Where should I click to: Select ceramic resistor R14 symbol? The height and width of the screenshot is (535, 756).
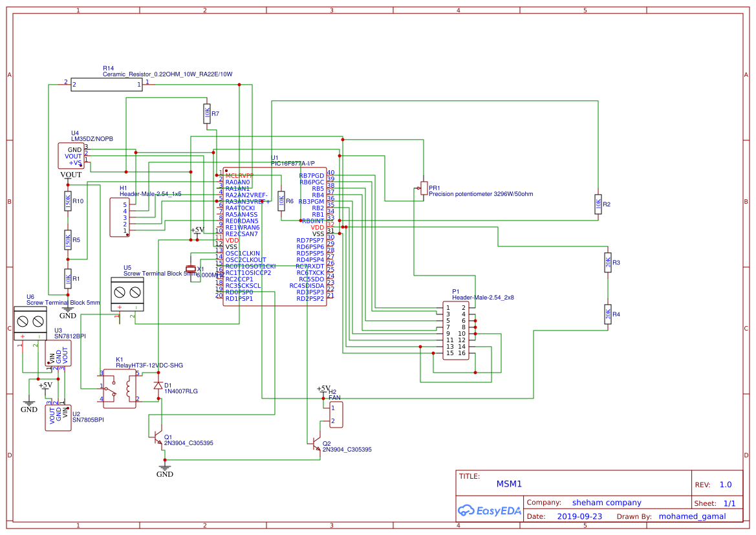click(107, 84)
